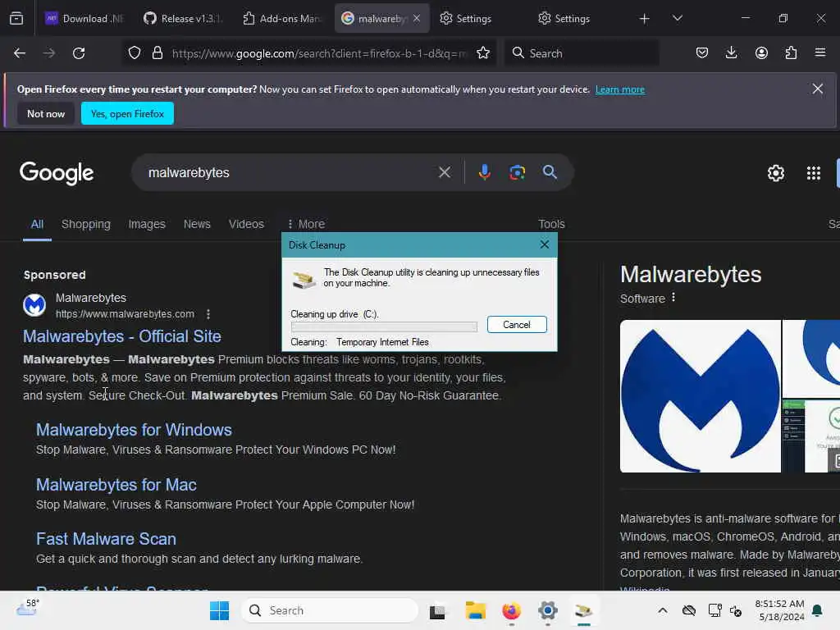The height and width of the screenshot is (630, 840).
Task: Open the Firefox application hamburger menu
Action: (820, 52)
